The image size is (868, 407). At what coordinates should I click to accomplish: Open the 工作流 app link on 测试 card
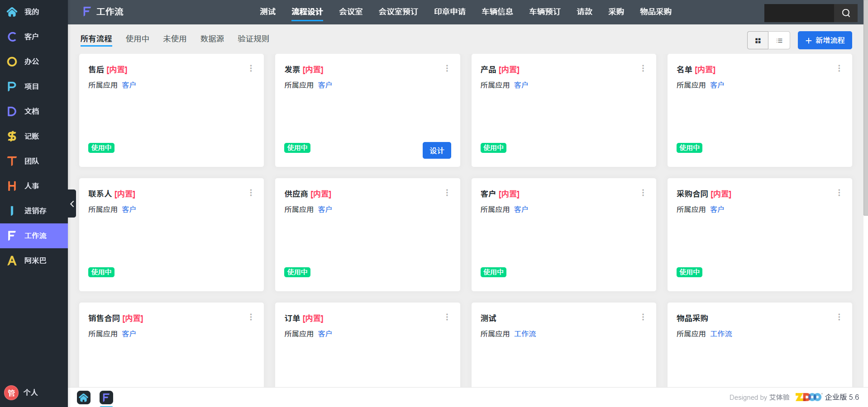(525, 334)
